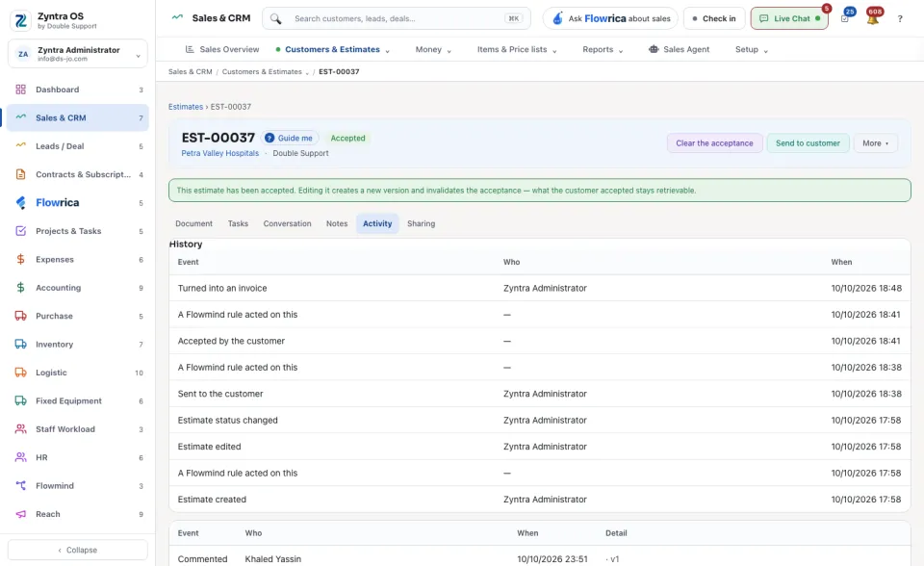Viewport: 924px width, 566px height.
Task: Open the notifications bell icon
Action: click(x=873, y=19)
